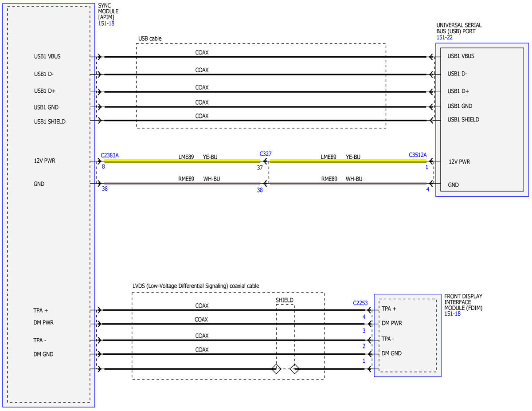532x411 pixels.
Task: Click connector reference C2253
Action: 361,303
